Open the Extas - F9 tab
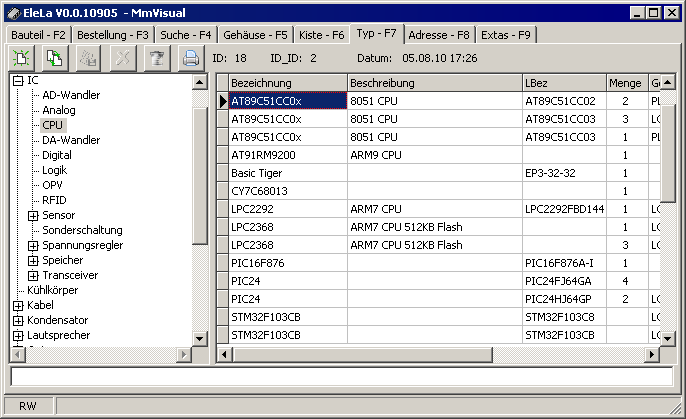 coord(506,35)
